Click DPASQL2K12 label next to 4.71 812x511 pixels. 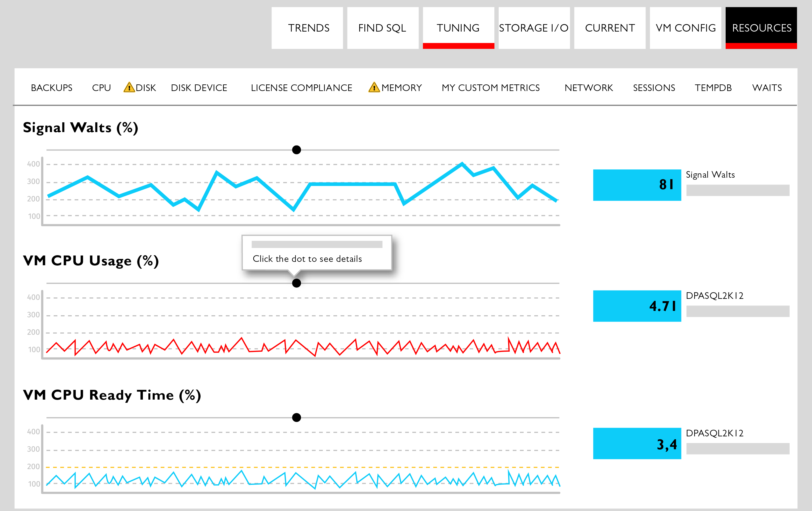tap(714, 295)
